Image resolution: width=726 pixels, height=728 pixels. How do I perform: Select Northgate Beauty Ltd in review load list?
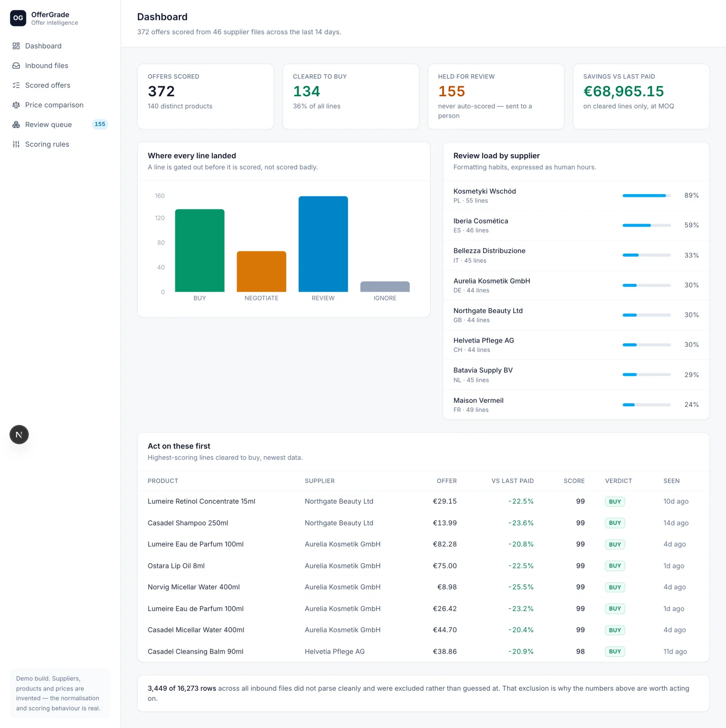pos(488,311)
